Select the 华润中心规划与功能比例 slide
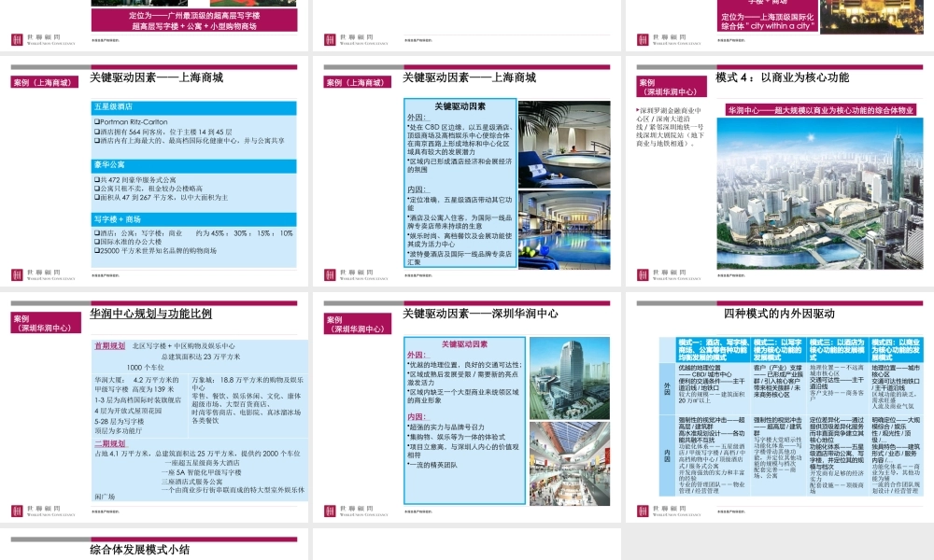Image resolution: width=934 pixels, height=560 pixels. coord(154,408)
